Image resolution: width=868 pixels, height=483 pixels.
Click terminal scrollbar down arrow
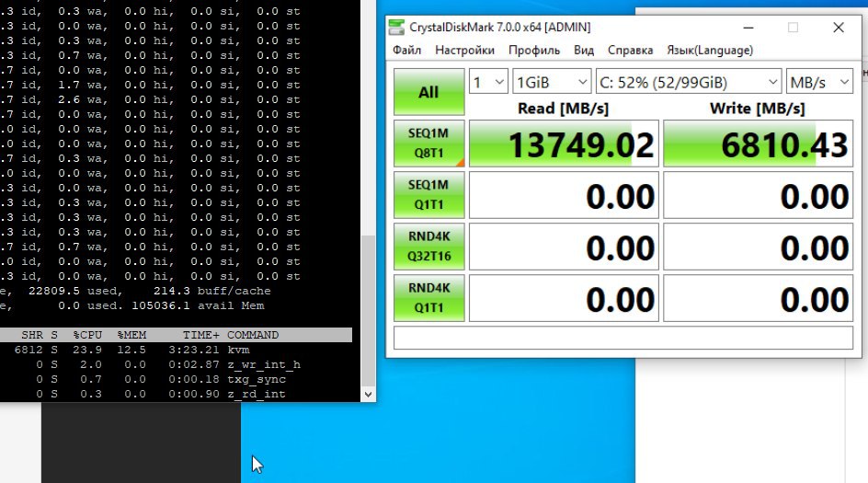368,395
